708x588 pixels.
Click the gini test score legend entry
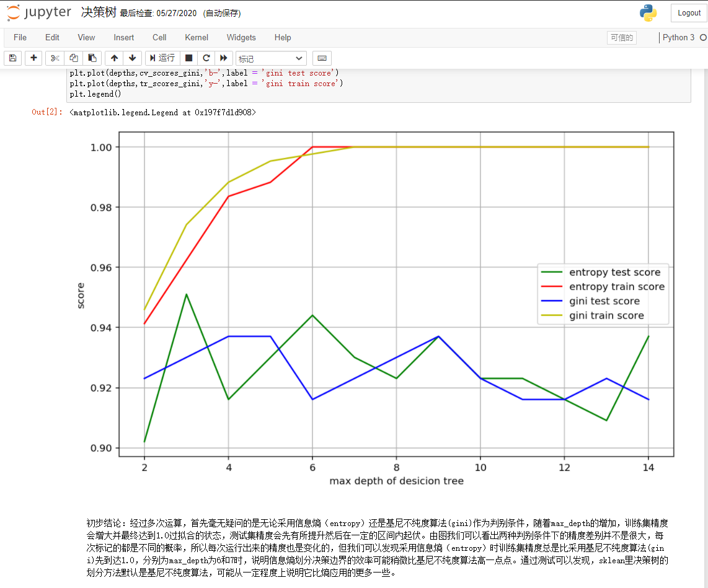point(590,301)
